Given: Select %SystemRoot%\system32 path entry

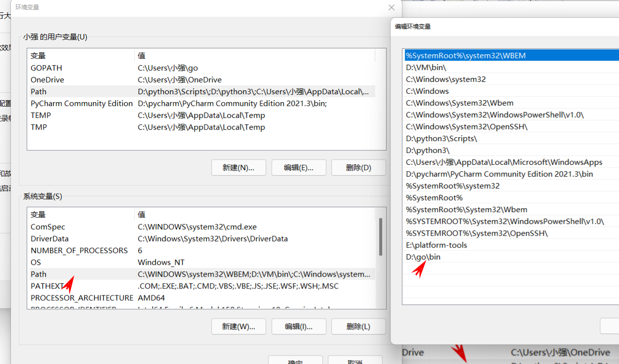Looking at the screenshot, I should point(511,186).
